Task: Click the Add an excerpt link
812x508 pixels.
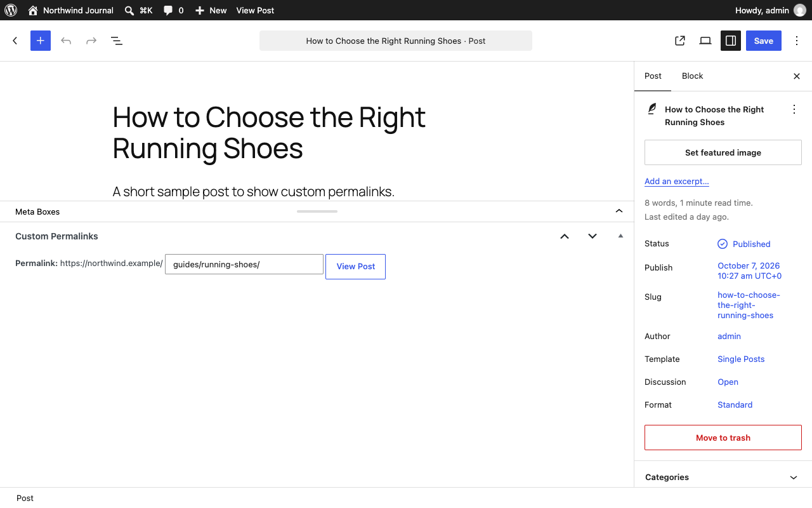Action: pos(677,181)
